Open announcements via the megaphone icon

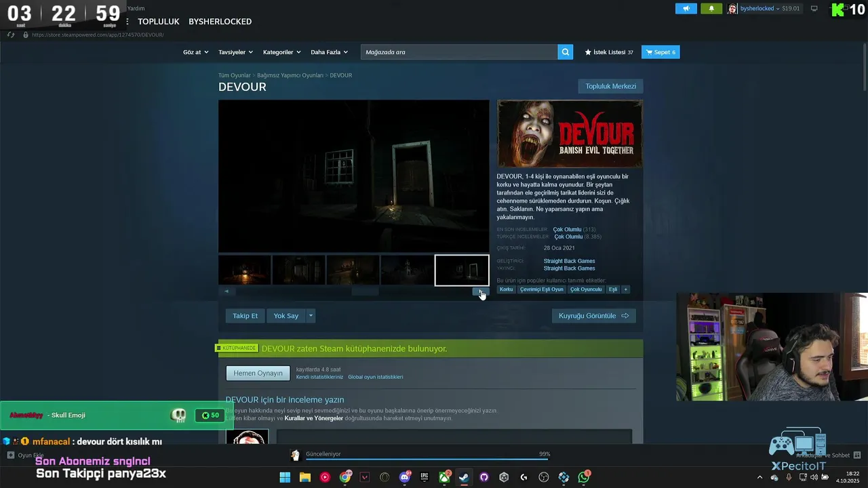point(686,9)
